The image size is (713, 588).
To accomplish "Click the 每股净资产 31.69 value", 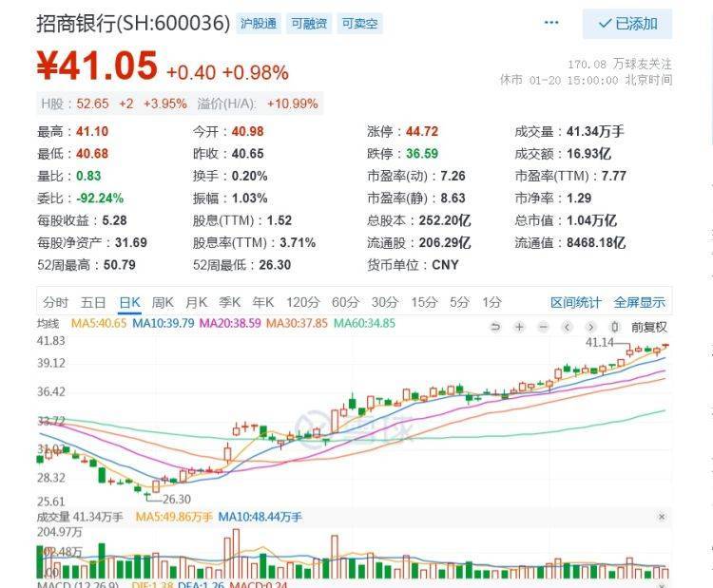I will click(x=131, y=242).
